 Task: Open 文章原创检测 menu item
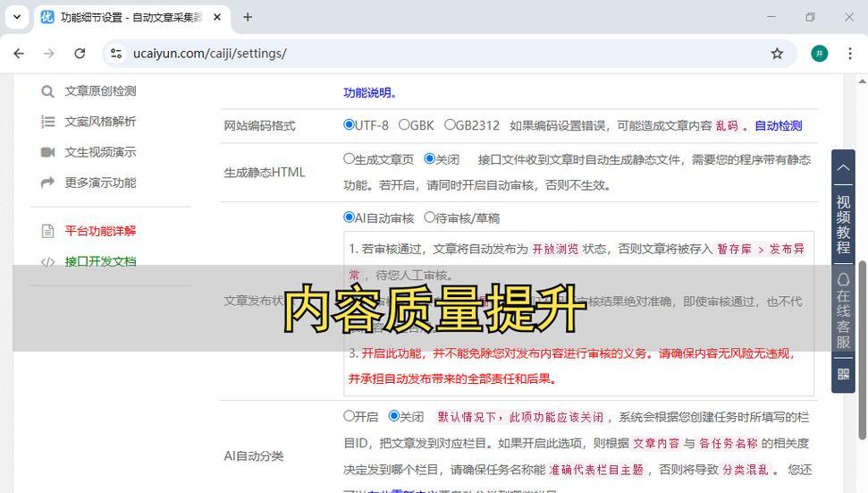[x=100, y=91]
